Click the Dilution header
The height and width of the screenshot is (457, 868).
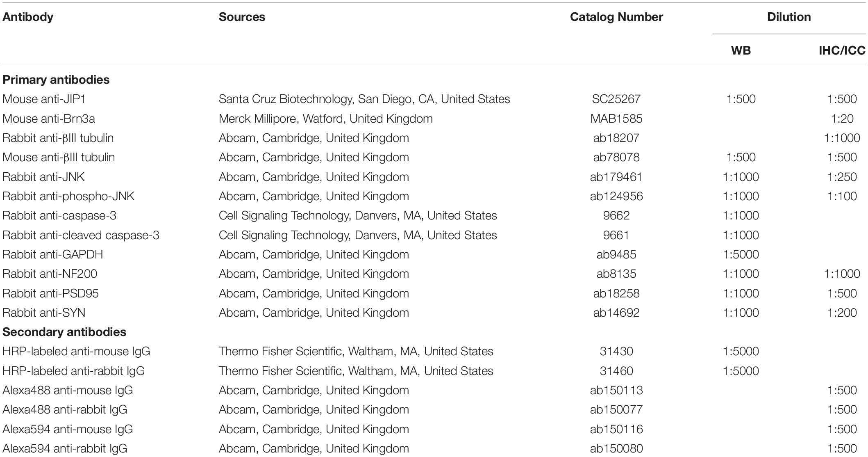coord(789,17)
